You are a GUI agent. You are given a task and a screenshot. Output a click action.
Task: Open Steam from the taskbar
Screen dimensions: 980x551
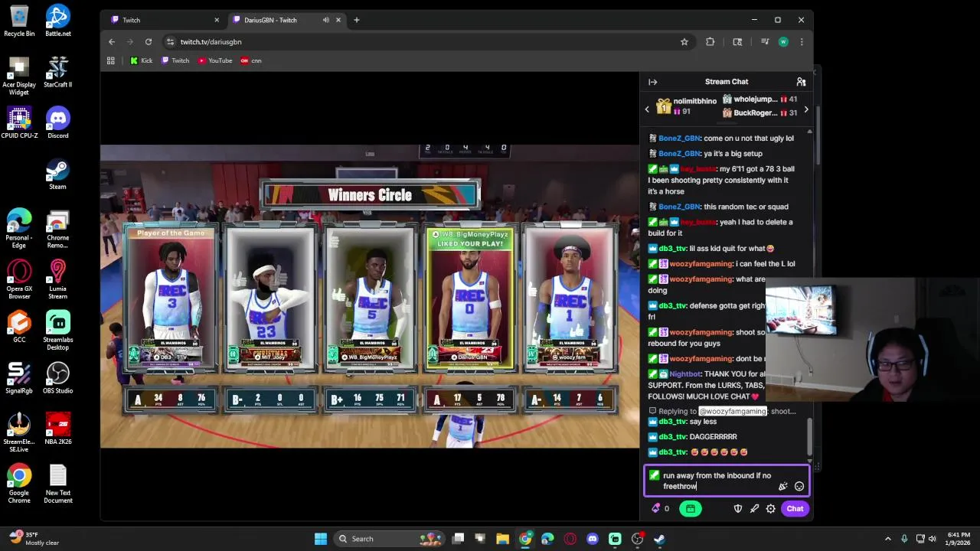[x=659, y=539]
